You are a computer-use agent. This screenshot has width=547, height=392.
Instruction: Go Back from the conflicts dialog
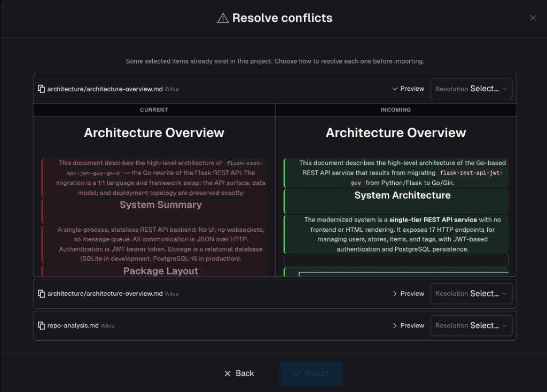pyautogui.click(x=239, y=373)
